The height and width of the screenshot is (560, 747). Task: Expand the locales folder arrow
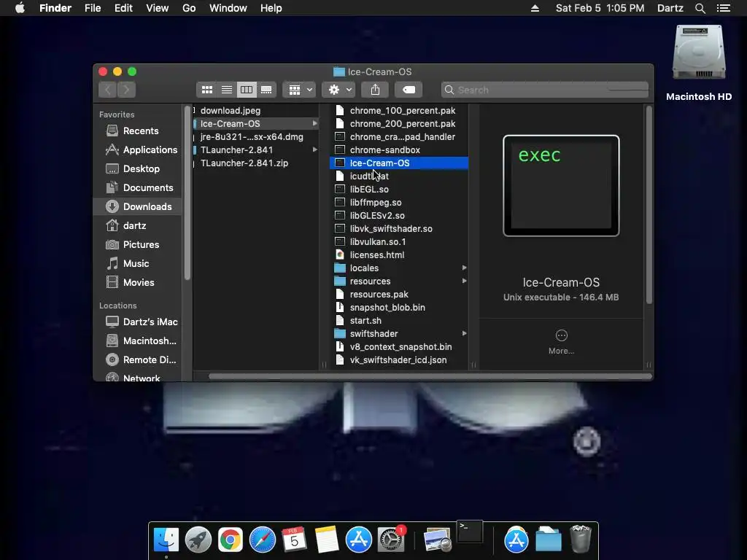(x=464, y=268)
